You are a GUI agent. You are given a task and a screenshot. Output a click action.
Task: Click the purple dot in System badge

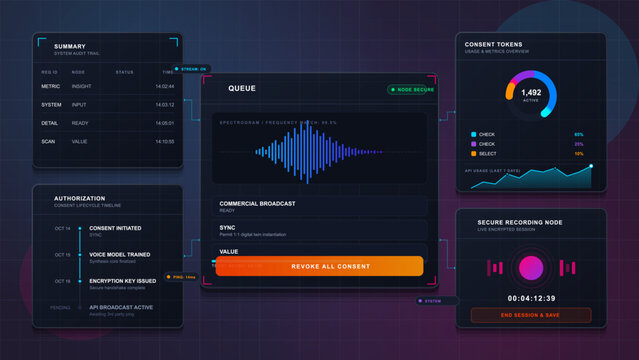pos(420,301)
